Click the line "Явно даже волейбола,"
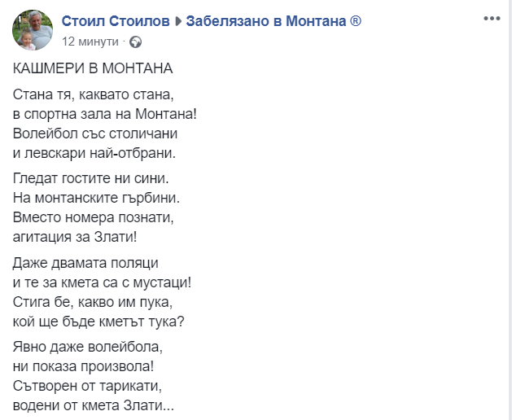The width and height of the screenshot is (512, 420). [88, 348]
